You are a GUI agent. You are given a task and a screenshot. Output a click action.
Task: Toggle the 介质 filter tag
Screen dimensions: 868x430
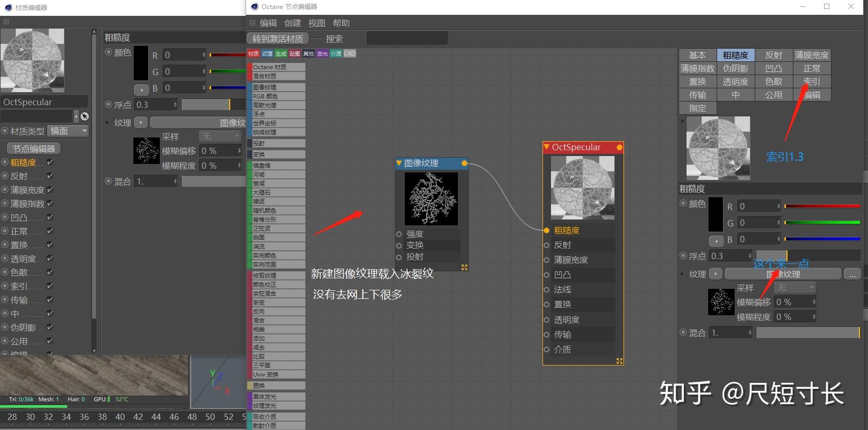tap(336, 53)
